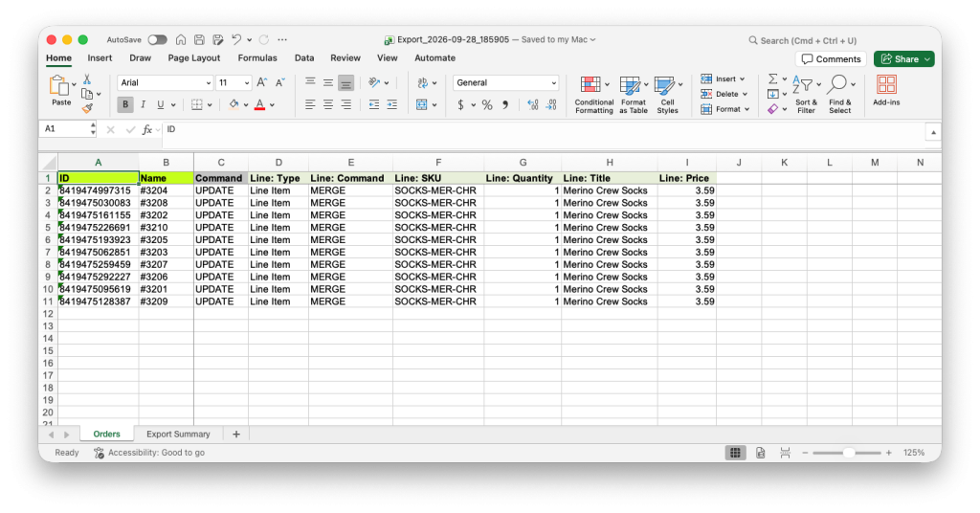The image size is (980, 513).
Task: Click the zoom in plus button
Action: click(889, 453)
